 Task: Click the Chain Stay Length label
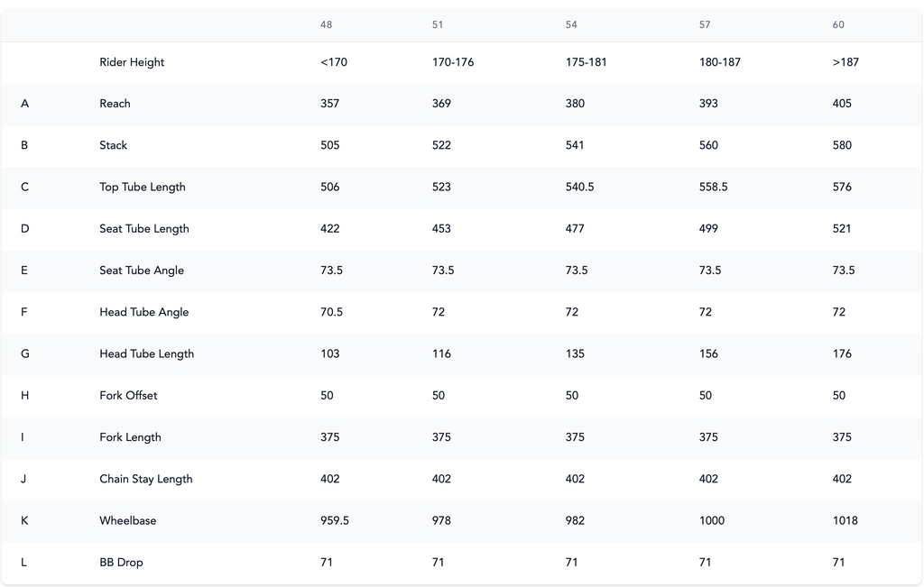point(145,480)
